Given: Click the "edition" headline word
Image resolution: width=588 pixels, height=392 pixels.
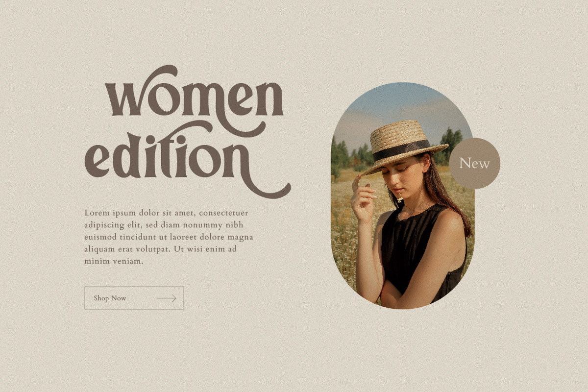Looking at the screenshot, I should click(x=167, y=156).
